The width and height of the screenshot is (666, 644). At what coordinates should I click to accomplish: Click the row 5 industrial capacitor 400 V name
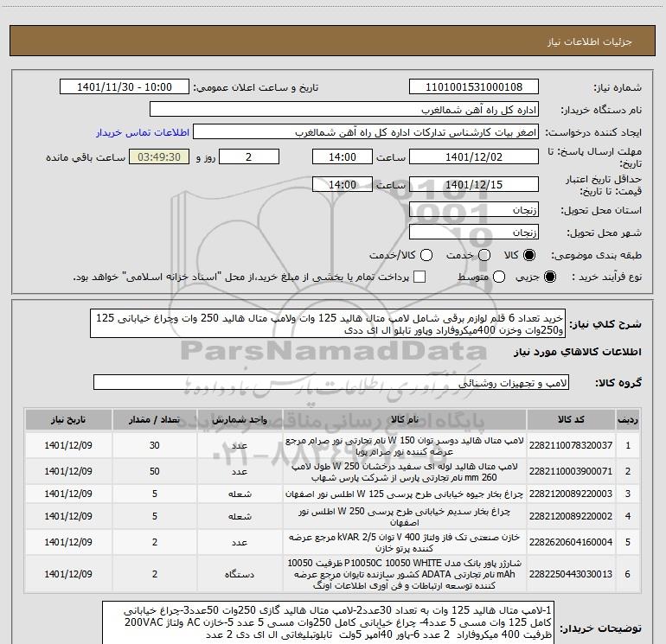pyautogui.click(x=405, y=543)
